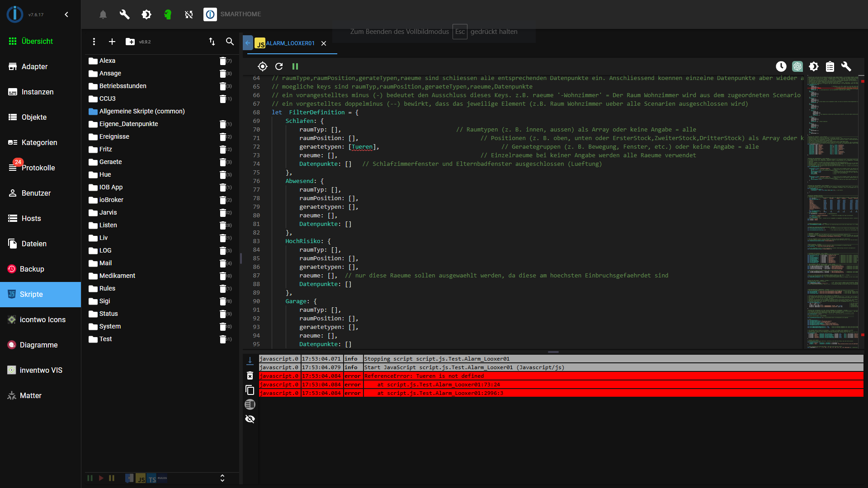Screen dimensions: 868x488
Task: Toggle expert mode head icon
Action: coord(168,14)
